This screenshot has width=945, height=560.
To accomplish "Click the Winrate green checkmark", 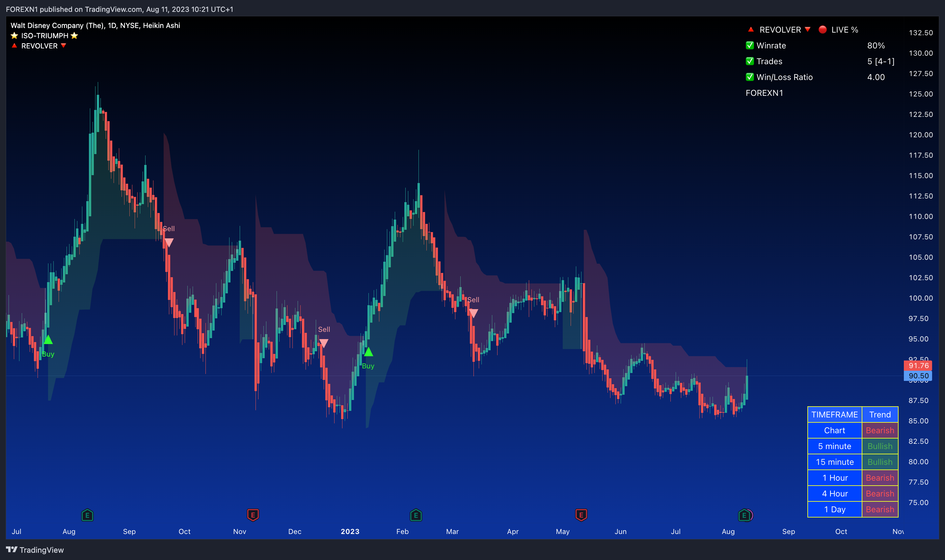I will point(750,45).
